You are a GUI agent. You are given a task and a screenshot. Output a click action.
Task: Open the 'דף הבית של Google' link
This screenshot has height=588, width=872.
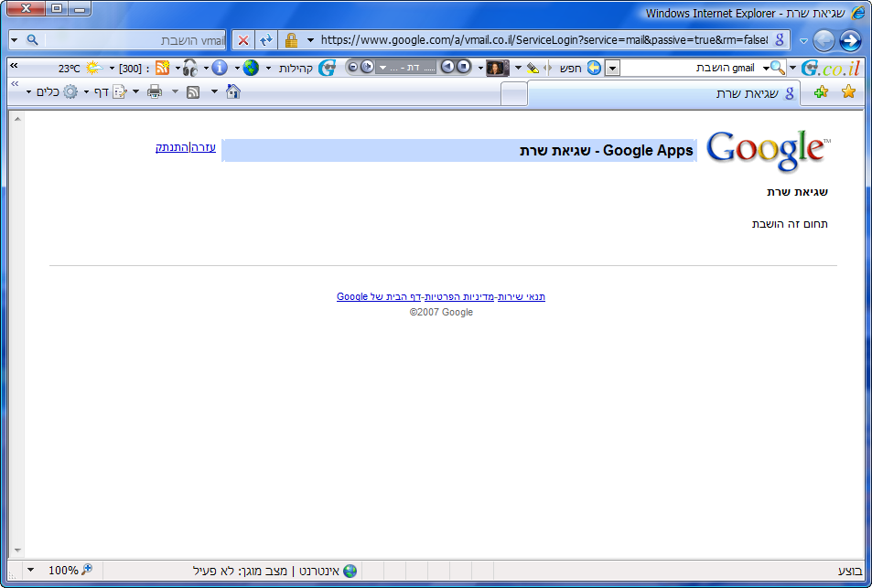(x=379, y=296)
